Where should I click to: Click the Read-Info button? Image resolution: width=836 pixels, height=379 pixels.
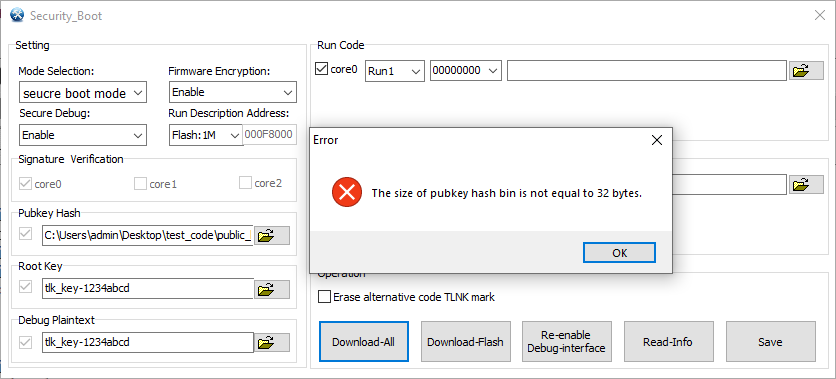click(x=669, y=342)
